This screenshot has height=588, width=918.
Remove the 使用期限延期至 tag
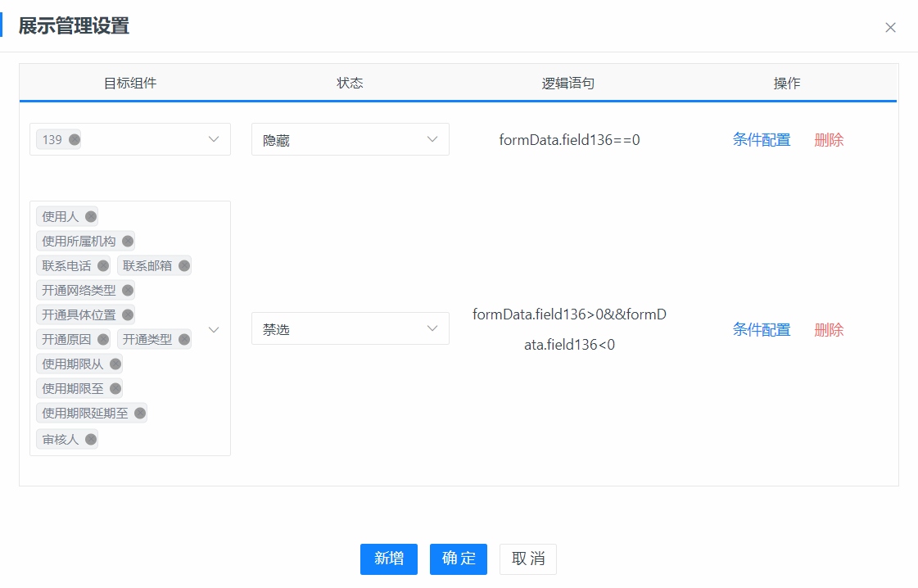click(140, 414)
